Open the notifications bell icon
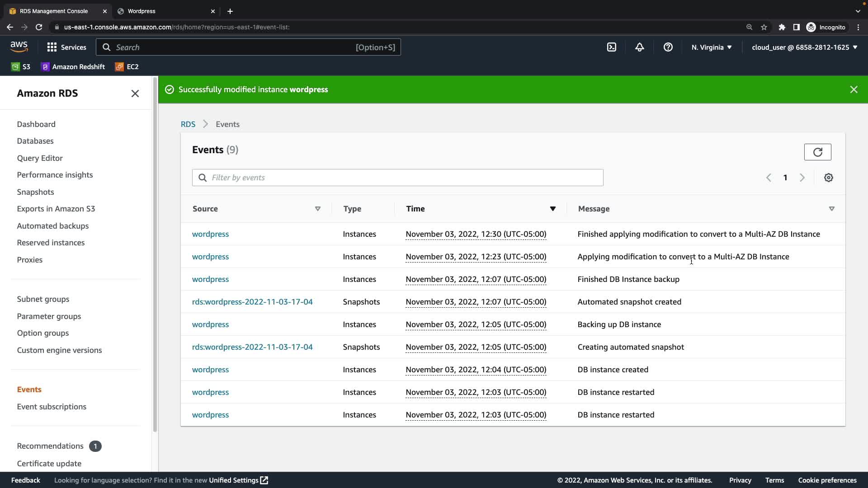This screenshot has width=868, height=488. pyautogui.click(x=639, y=47)
